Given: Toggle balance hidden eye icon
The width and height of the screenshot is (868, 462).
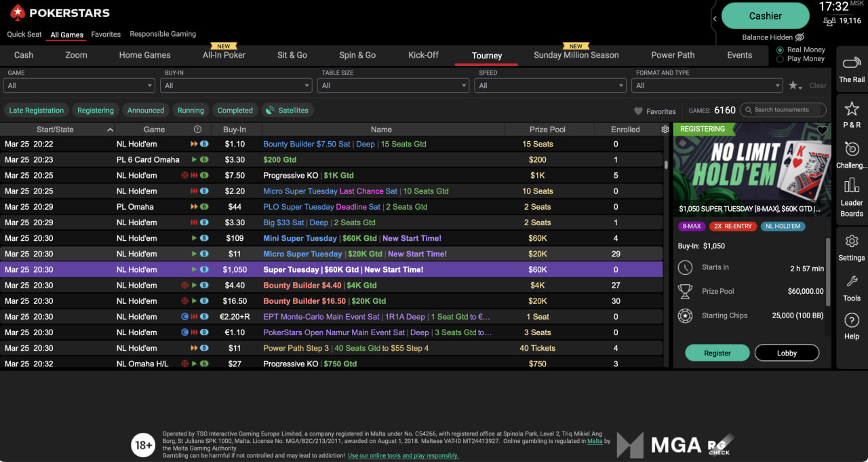Looking at the screenshot, I should click(x=800, y=37).
